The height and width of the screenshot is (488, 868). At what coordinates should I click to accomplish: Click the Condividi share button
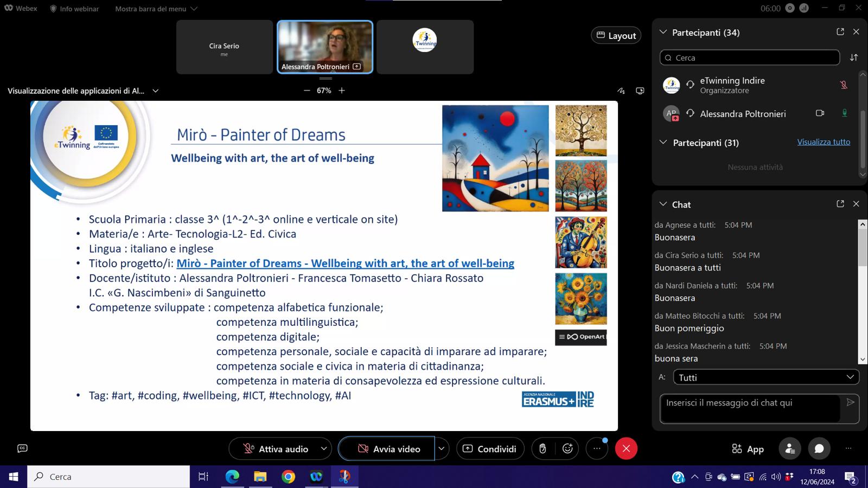(x=490, y=449)
